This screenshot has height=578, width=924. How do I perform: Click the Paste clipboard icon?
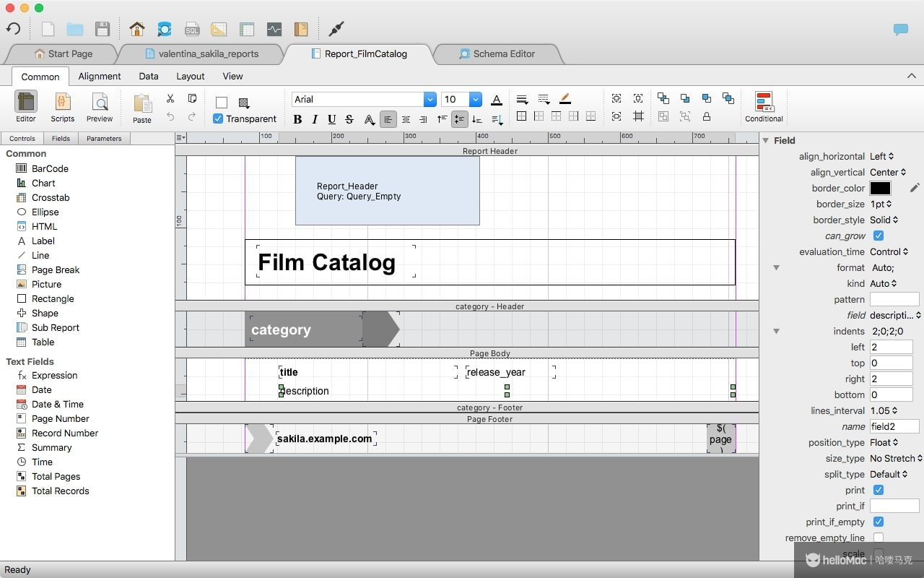click(x=142, y=108)
